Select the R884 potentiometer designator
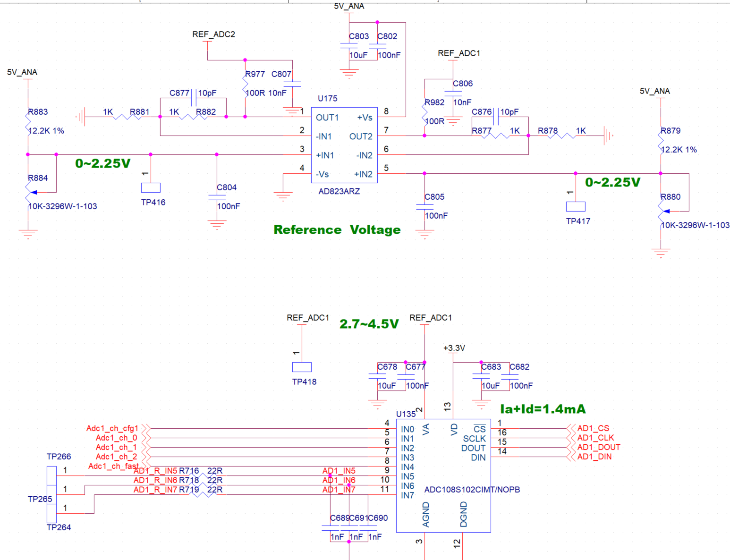The width and height of the screenshot is (730, 560). [x=38, y=178]
